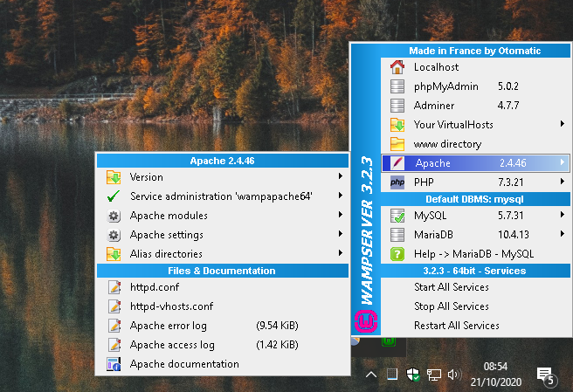Click the network tray icon

tap(434, 375)
